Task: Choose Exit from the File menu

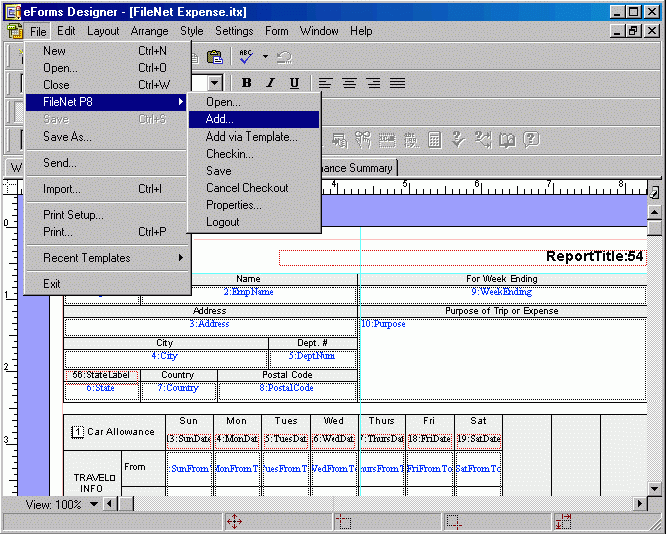Action: pos(108,283)
